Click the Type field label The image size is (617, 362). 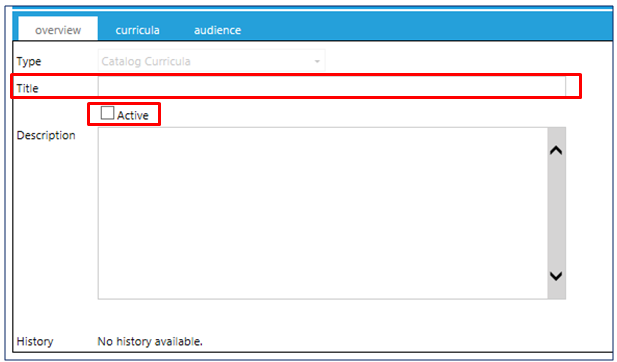(x=29, y=61)
